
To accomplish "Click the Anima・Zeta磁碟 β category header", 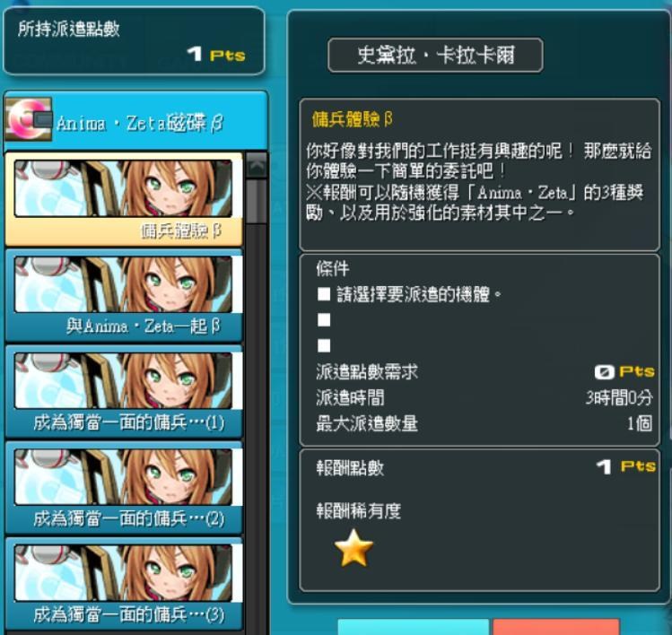I will coord(135,120).
